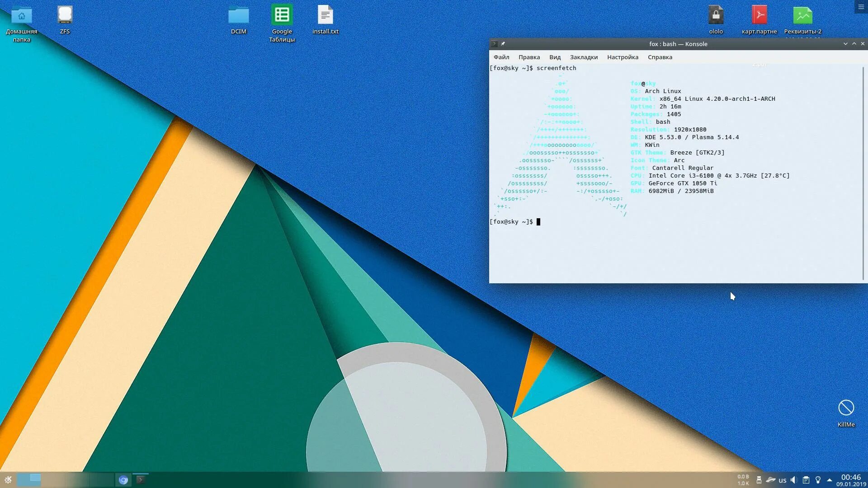Viewport: 868px width, 488px height.
Task: Click the 'fox : bash — Konsole' title bar
Action: [x=678, y=44]
